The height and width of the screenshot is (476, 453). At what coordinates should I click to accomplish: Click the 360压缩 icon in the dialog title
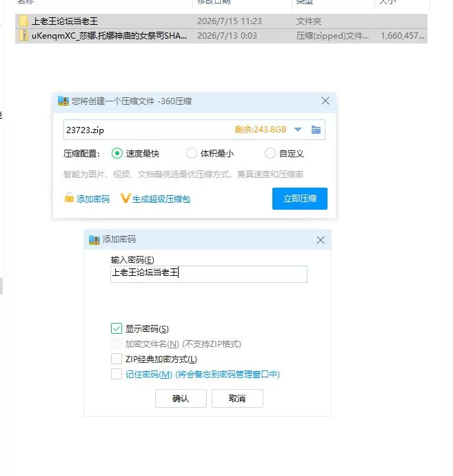click(63, 101)
